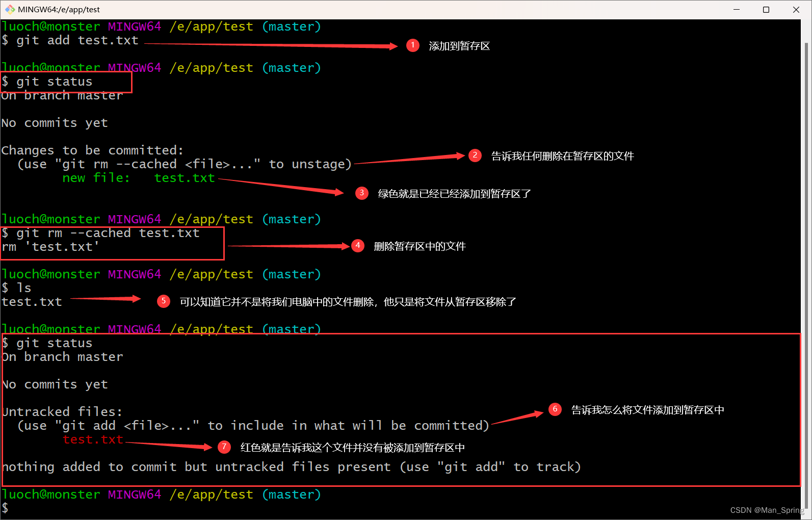
Task: Click the second 'git status' command
Action: click(47, 343)
